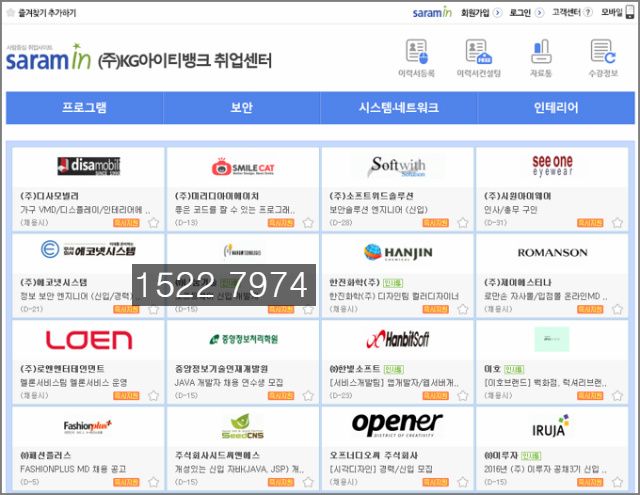Favorite the 중앙정보기술인재개발원 listing star
The width and height of the screenshot is (640, 495).
308,396
